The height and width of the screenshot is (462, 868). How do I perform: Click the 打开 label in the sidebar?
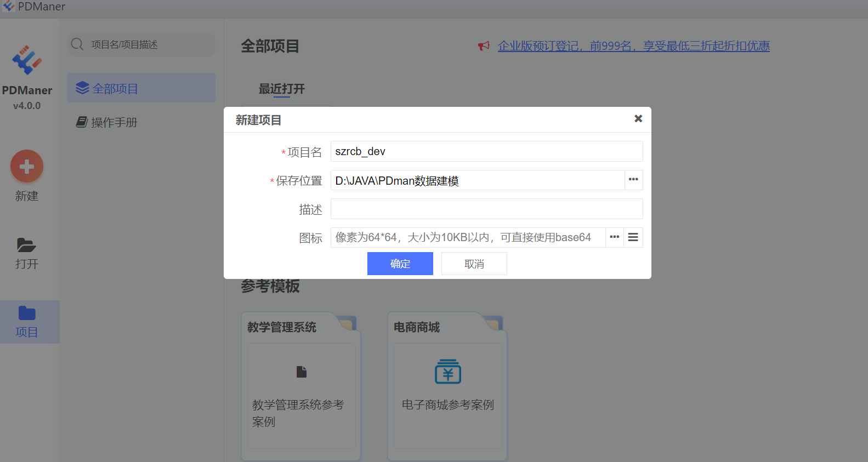tap(27, 264)
